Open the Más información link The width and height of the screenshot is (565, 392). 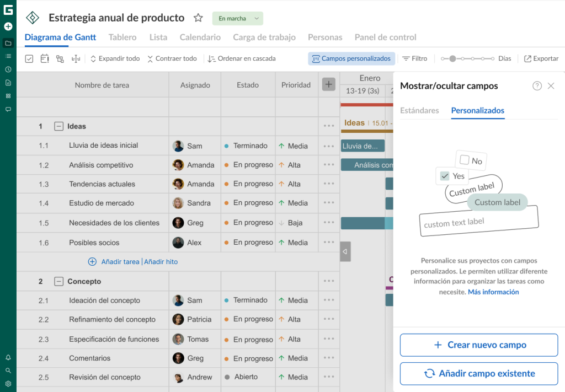pyautogui.click(x=493, y=292)
